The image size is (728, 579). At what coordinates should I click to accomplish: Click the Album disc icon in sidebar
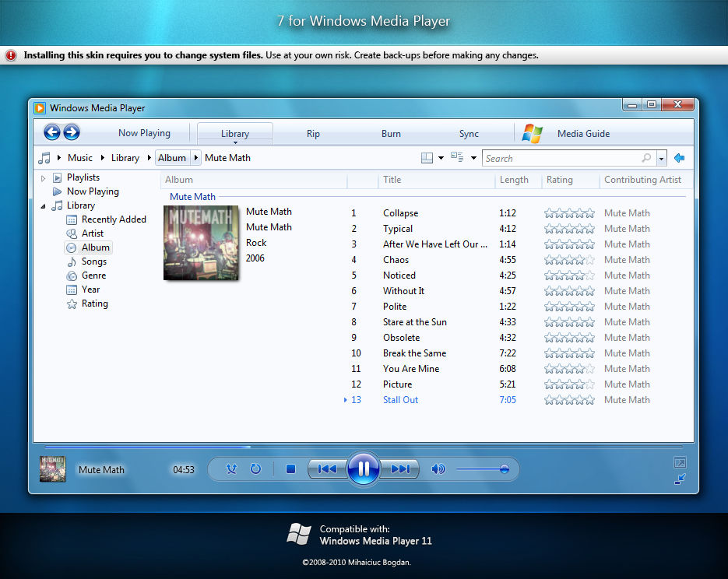tap(72, 247)
